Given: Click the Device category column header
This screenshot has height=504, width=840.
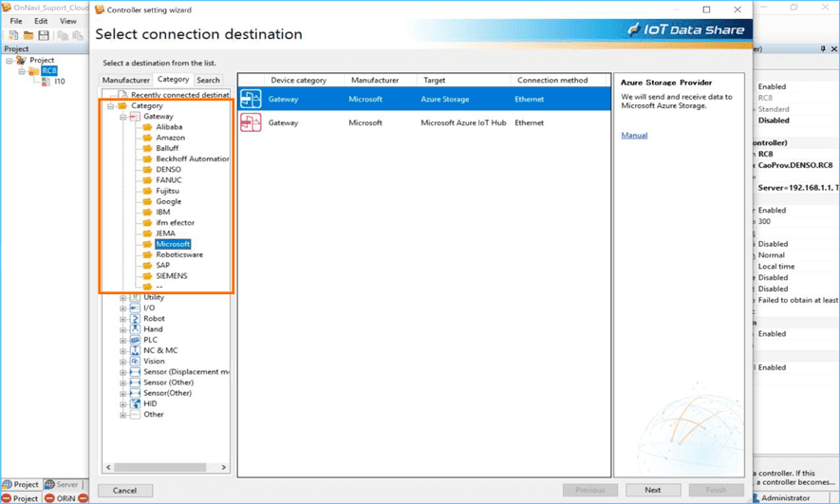Looking at the screenshot, I should coord(298,81).
